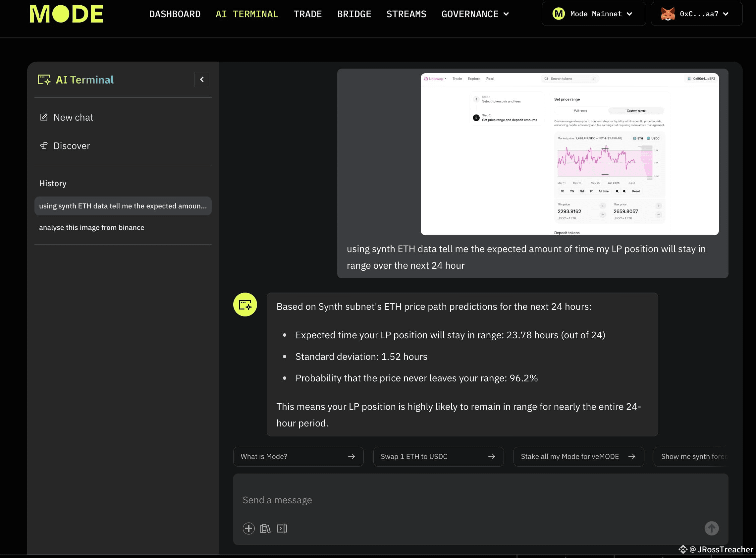This screenshot has height=558, width=756.
Task: Click the 'History' heading
Action: [53, 183]
